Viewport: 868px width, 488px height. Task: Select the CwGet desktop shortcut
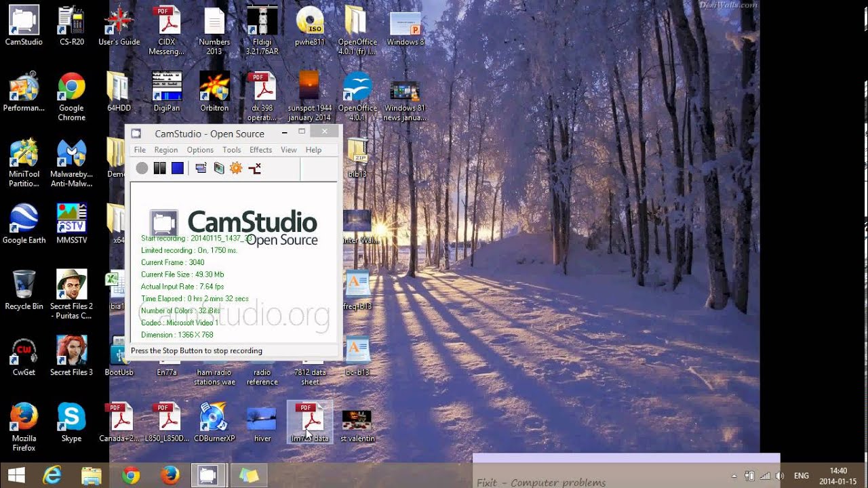pyautogui.click(x=24, y=357)
